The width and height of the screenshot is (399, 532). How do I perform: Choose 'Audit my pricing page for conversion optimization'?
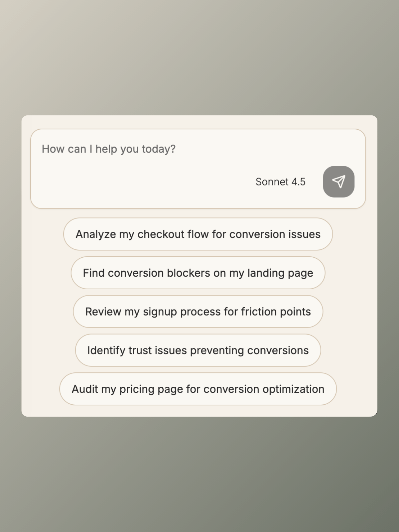[x=198, y=389]
